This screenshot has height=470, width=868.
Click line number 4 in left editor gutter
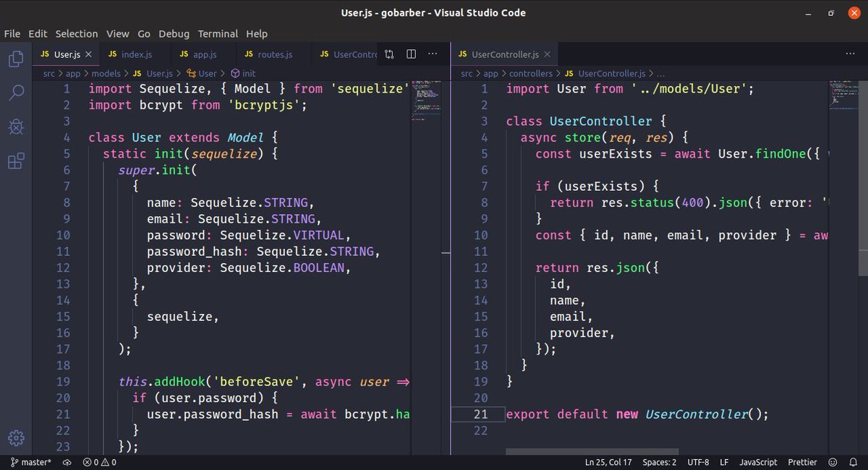tap(67, 137)
